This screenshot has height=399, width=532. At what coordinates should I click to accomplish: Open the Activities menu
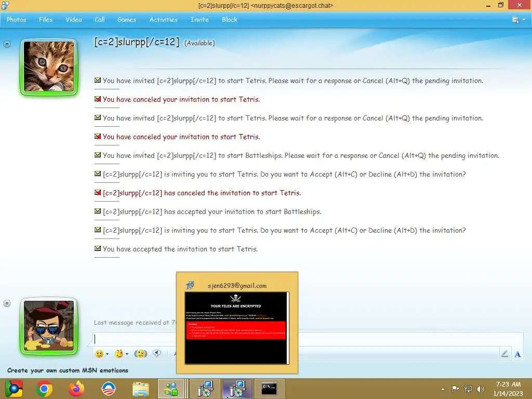164,20
